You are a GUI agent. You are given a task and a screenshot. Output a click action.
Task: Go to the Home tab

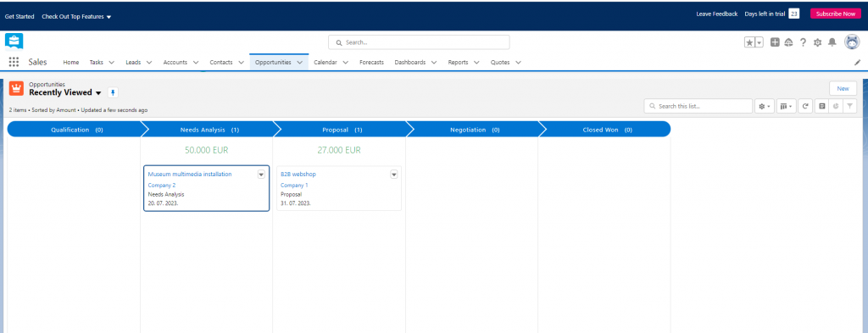pos(71,63)
